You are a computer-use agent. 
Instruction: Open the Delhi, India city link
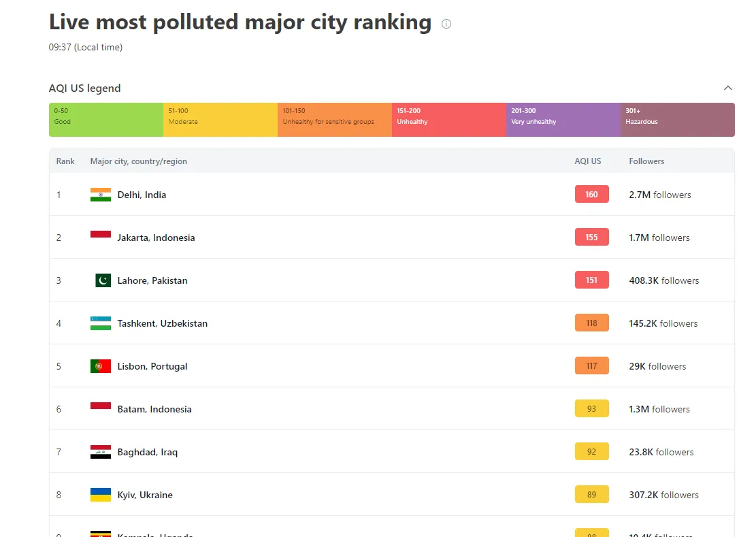tap(142, 195)
